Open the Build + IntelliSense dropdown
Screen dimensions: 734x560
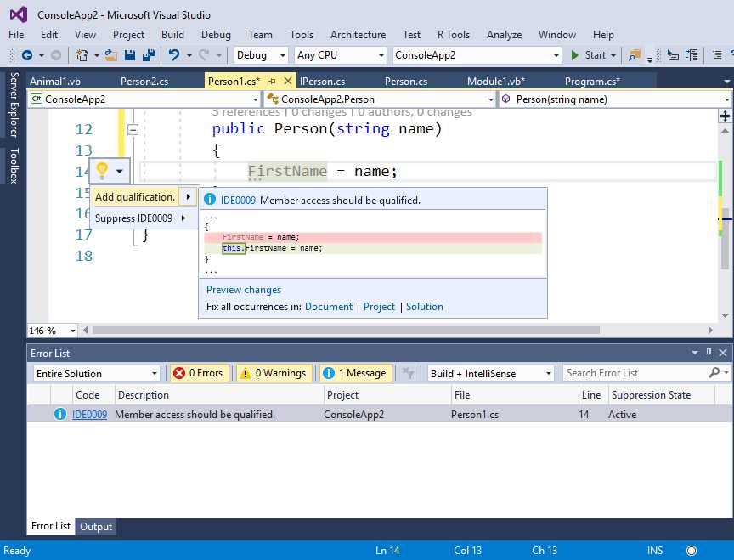[490, 373]
